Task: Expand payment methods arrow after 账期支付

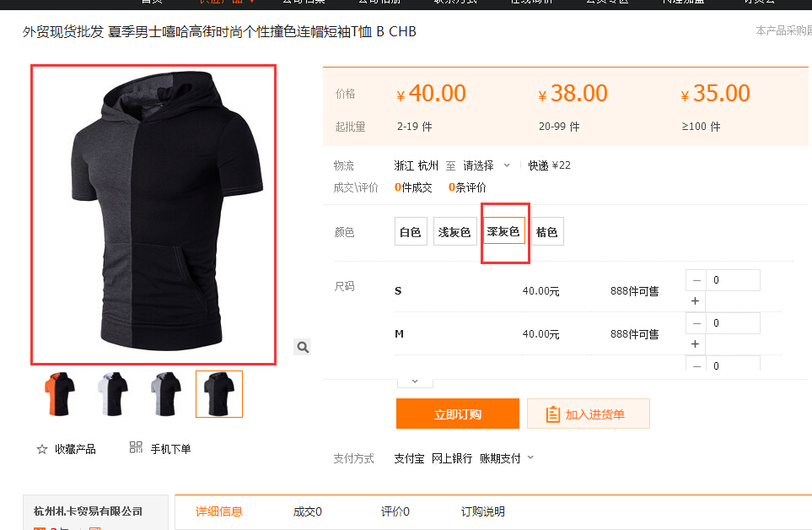Action: pos(530,457)
